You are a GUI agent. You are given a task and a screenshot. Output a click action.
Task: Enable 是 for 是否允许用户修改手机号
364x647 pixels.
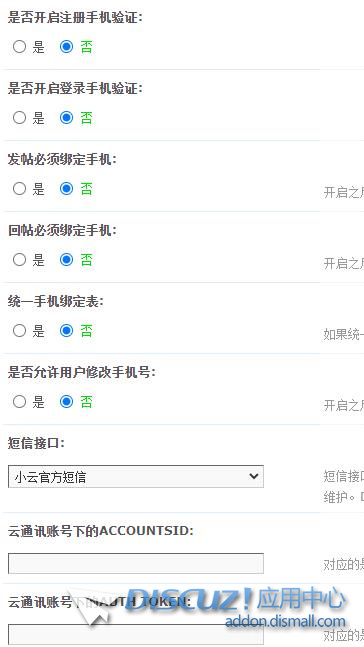click(x=19, y=401)
